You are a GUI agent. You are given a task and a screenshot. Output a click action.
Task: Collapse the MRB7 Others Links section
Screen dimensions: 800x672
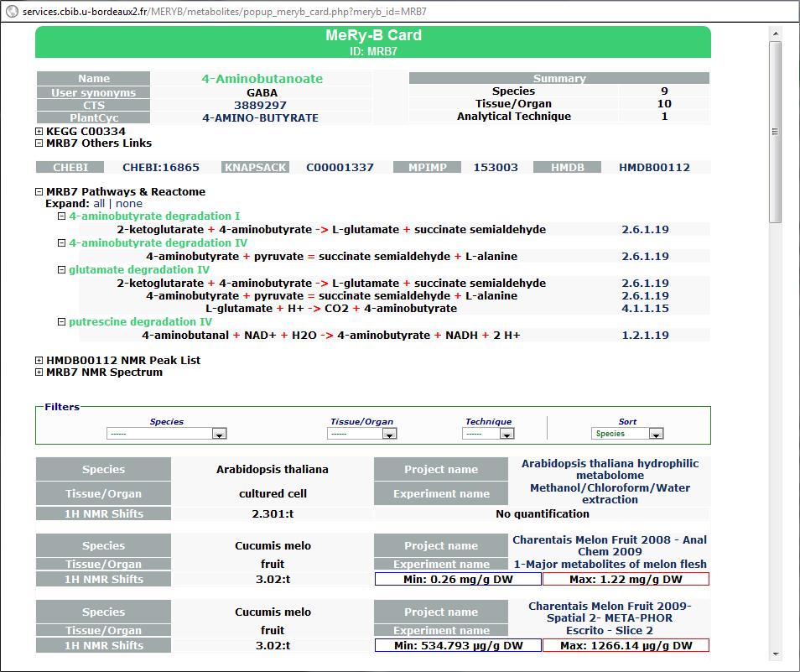pyautogui.click(x=39, y=143)
